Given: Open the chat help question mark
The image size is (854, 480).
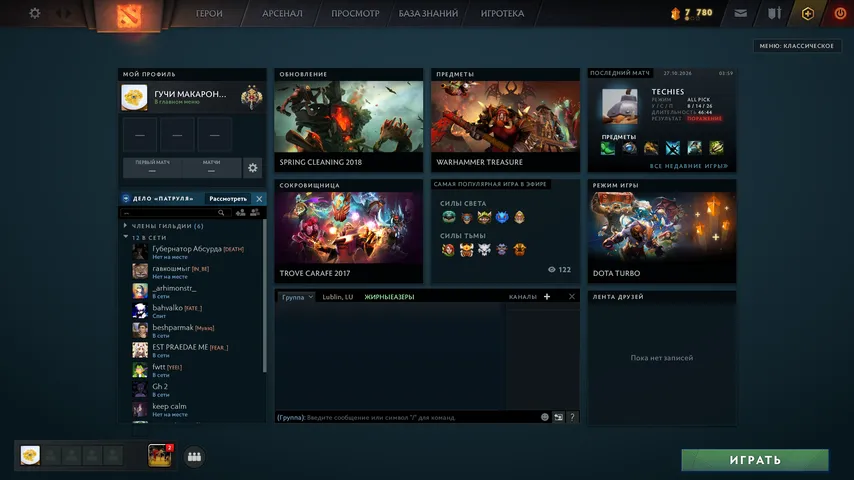Looking at the screenshot, I should pos(572,417).
